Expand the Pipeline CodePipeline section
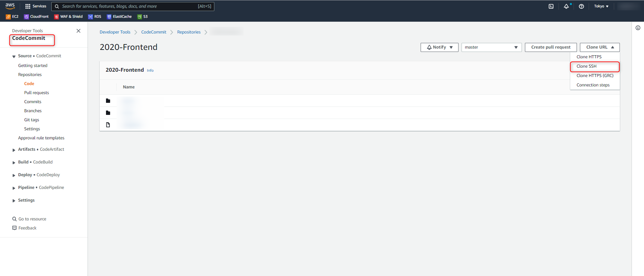The height and width of the screenshot is (276, 644). click(14, 188)
